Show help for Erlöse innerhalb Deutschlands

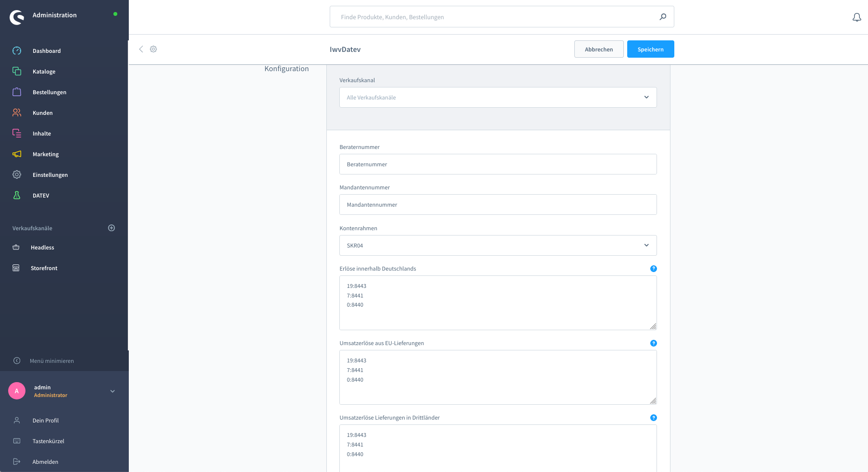click(x=653, y=269)
